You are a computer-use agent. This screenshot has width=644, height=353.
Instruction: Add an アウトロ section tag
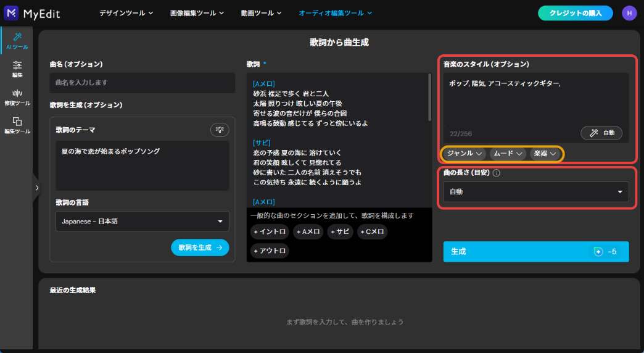[270, 251]
